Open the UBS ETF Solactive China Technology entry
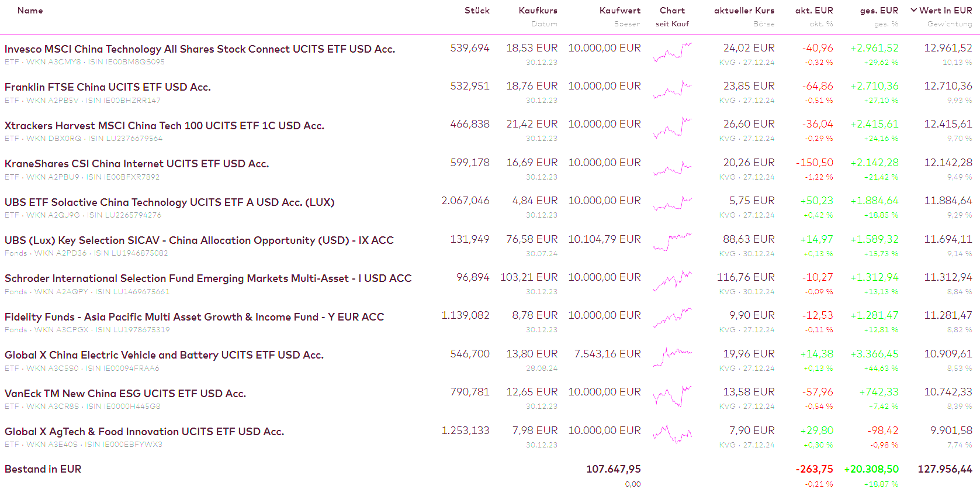This screenshot has height=489, width=980. pyautogui.click(x=169, y=202)
